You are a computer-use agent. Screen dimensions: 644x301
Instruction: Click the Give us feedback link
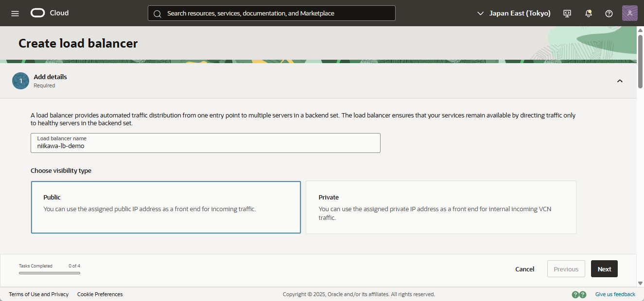tap(615, 294)
